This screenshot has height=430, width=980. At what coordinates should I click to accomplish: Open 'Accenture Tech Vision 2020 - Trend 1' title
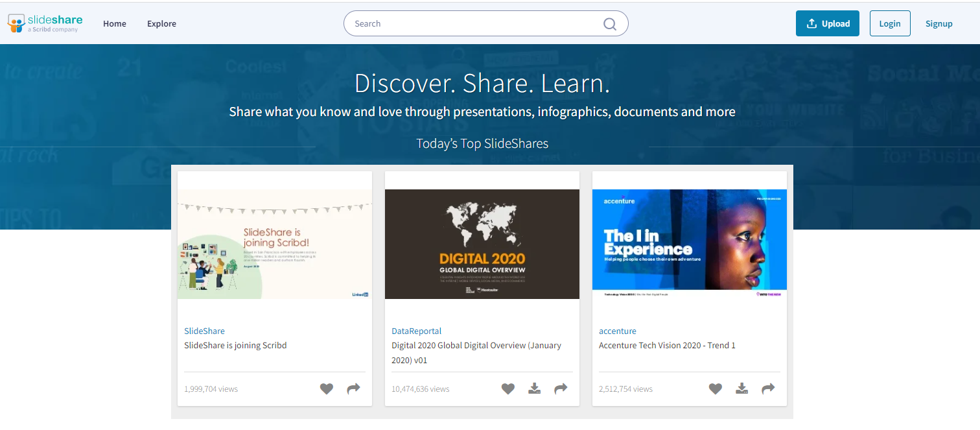(667, 346)
